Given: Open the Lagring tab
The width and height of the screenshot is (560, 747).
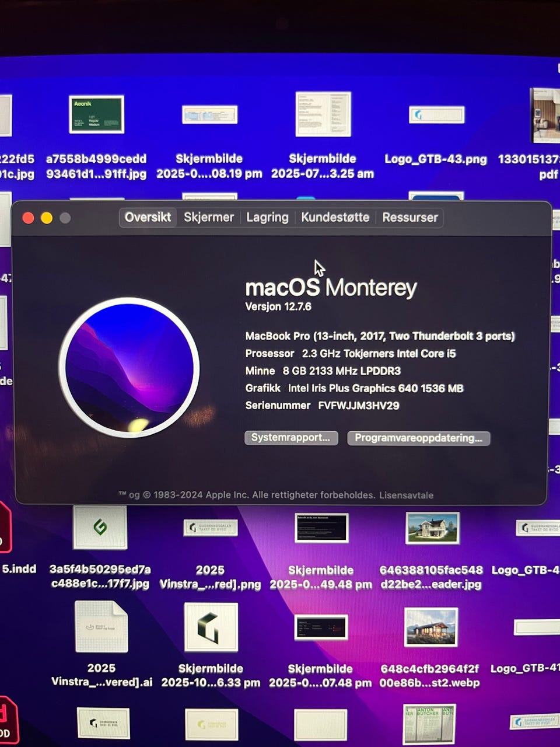Looking at the screenshot, I should click(267, 218).
